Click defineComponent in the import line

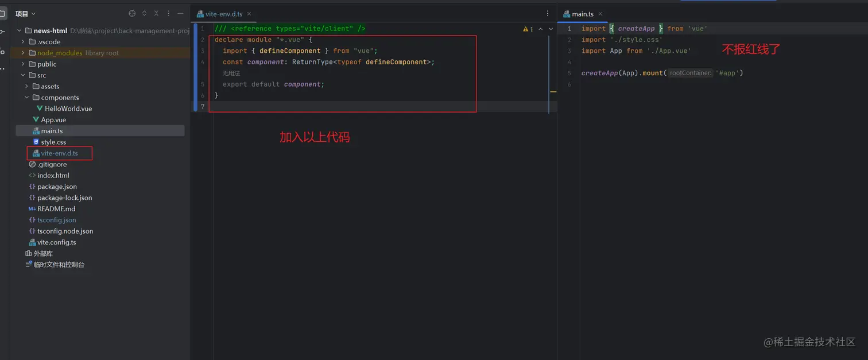290,51
